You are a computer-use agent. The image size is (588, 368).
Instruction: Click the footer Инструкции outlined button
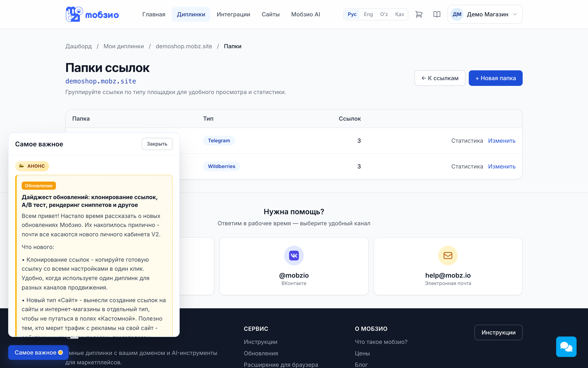[x=498, y=332]
